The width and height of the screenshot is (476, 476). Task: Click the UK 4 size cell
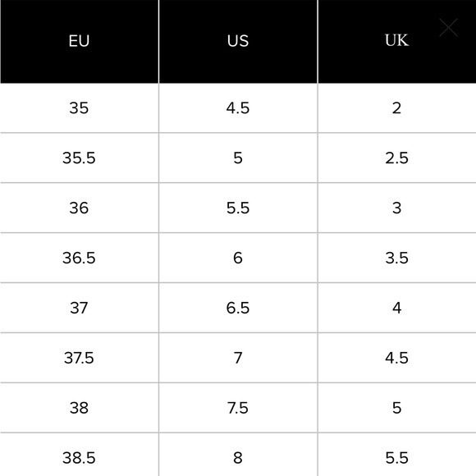(397, 308)
